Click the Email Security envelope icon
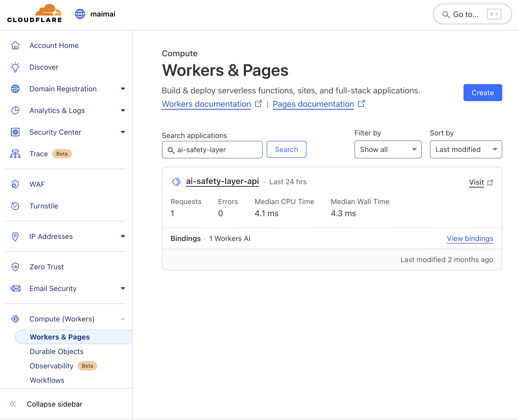The image size is (518, 420). (15, 288)
